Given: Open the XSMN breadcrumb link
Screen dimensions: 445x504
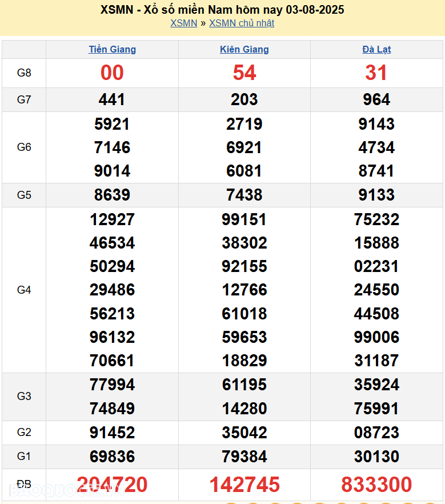Looking at the screenshot, I should coord(183,23).
